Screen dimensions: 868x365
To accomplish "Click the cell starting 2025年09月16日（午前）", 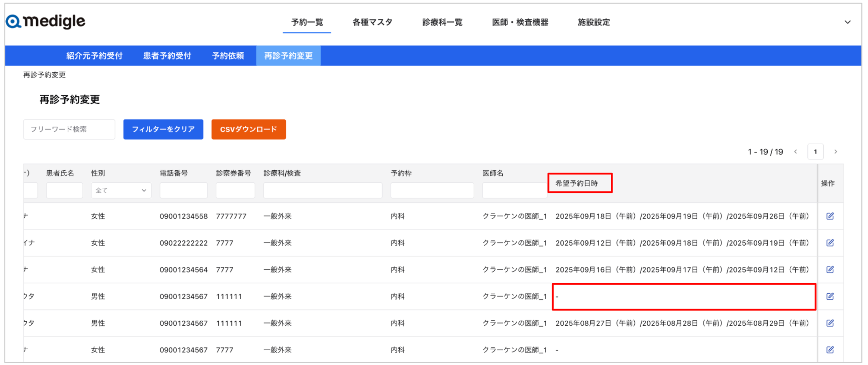I will coord(682,269).
